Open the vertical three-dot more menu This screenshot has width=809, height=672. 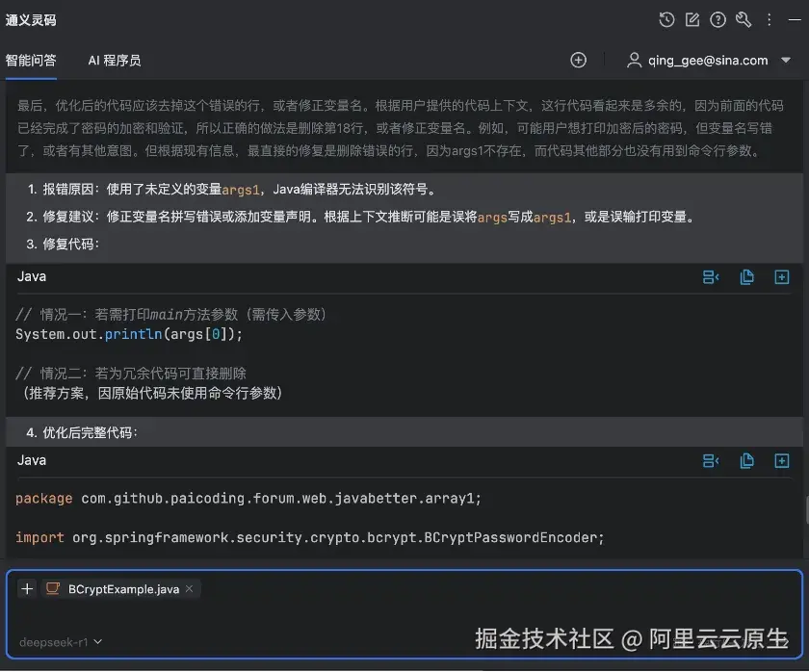click(x=769, y=19)
